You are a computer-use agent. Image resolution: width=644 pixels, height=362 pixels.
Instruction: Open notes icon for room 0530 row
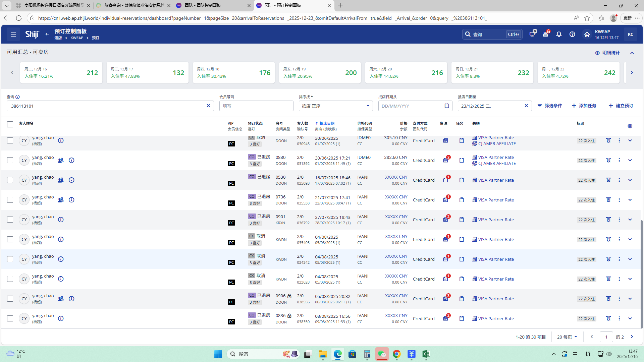coord(445,180)
